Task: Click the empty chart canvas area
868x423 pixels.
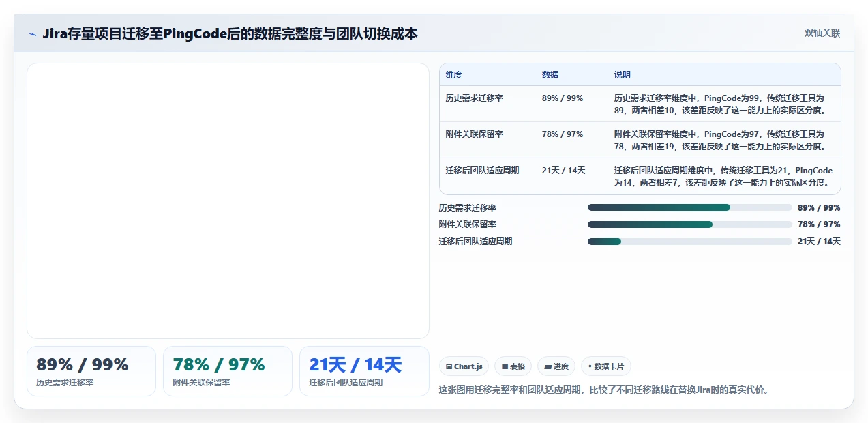Action: tap(228, 201)
